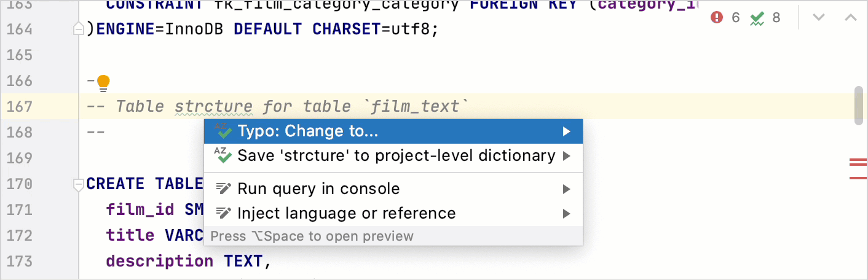The image size is (868, 280).
Task: Click the misspelled word strcture
Action: (213, 107)
